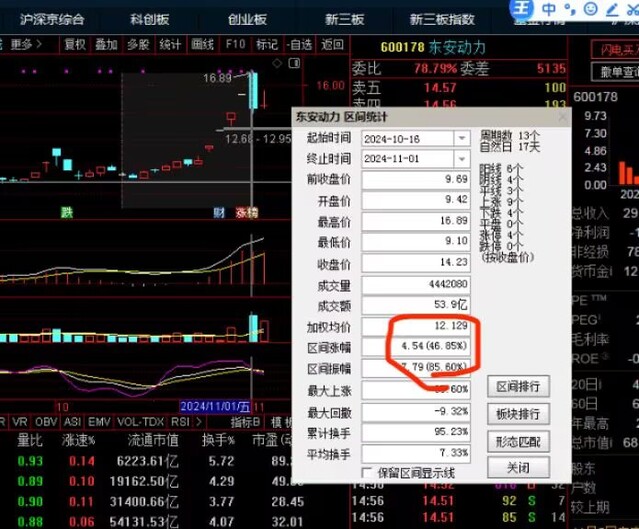Click the 16.89 high price label on chart
Viewport: 639px width, 529px height.
pos(217,78)
